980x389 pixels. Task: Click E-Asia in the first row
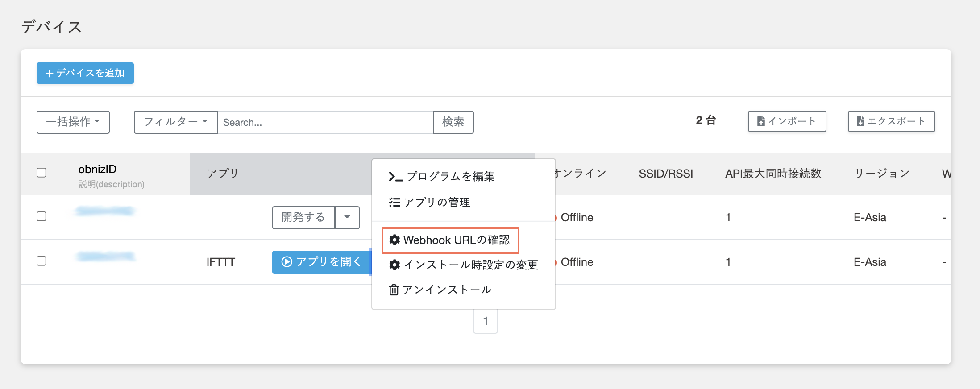click(870, 218)
